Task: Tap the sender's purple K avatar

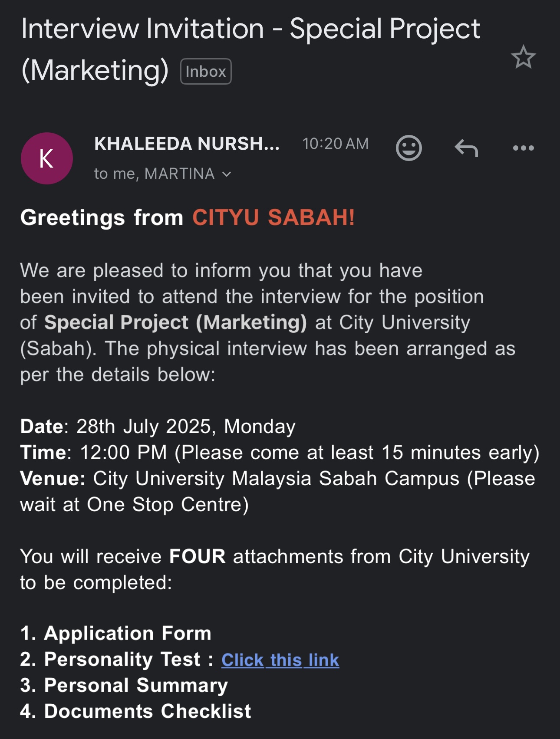Action: coord(47,158)
